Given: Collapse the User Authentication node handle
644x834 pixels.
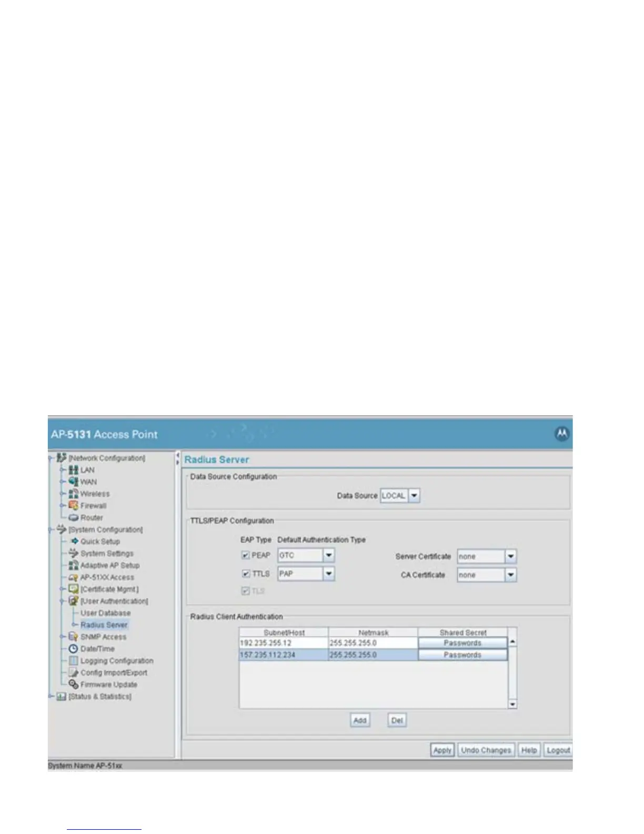Looking at the screenshot, I should [63, 601].
